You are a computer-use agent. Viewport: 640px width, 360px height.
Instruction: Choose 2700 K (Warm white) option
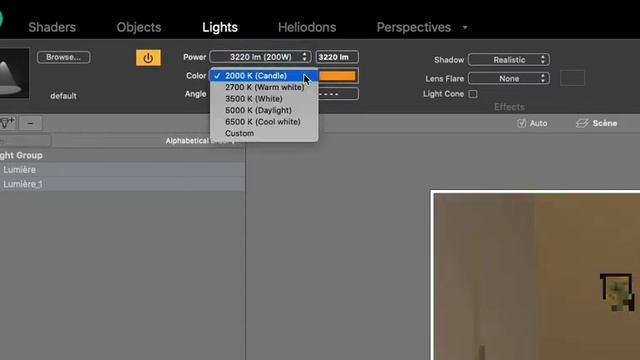tap(264, 87)
